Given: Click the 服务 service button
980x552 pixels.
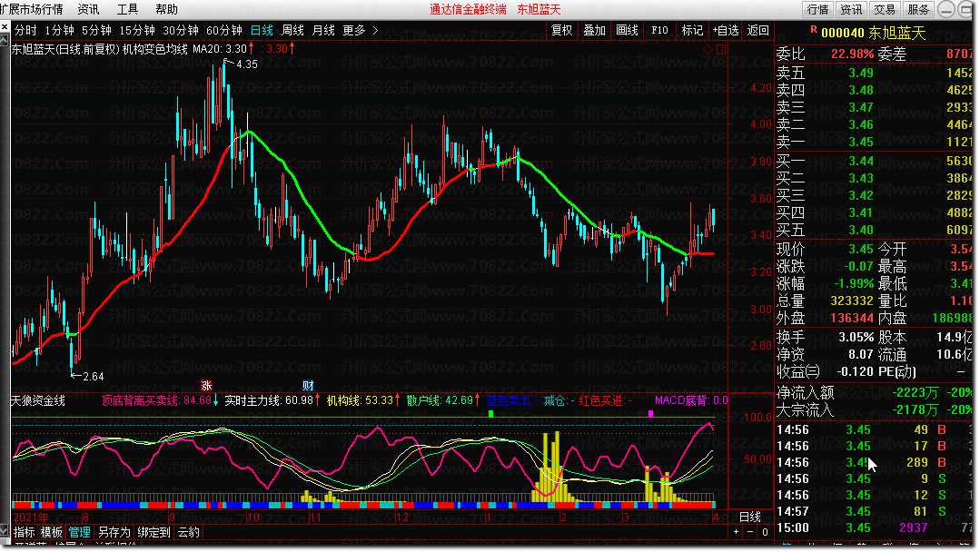Looking at the screenshot, I should pos(919,9).
